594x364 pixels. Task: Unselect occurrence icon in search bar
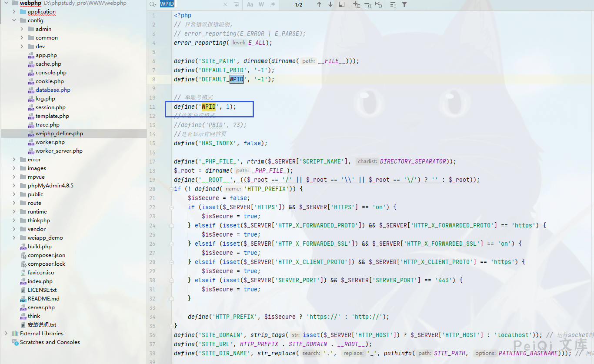point(367,4)
